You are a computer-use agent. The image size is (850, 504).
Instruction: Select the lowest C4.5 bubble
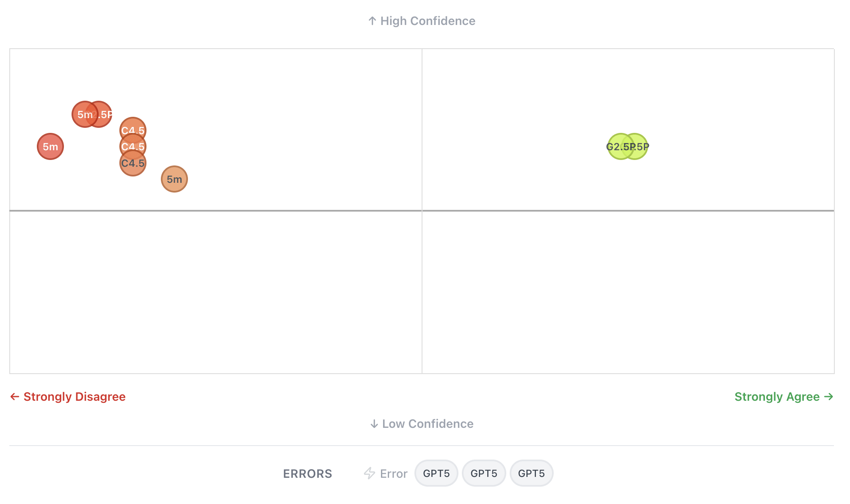point(133,165)
